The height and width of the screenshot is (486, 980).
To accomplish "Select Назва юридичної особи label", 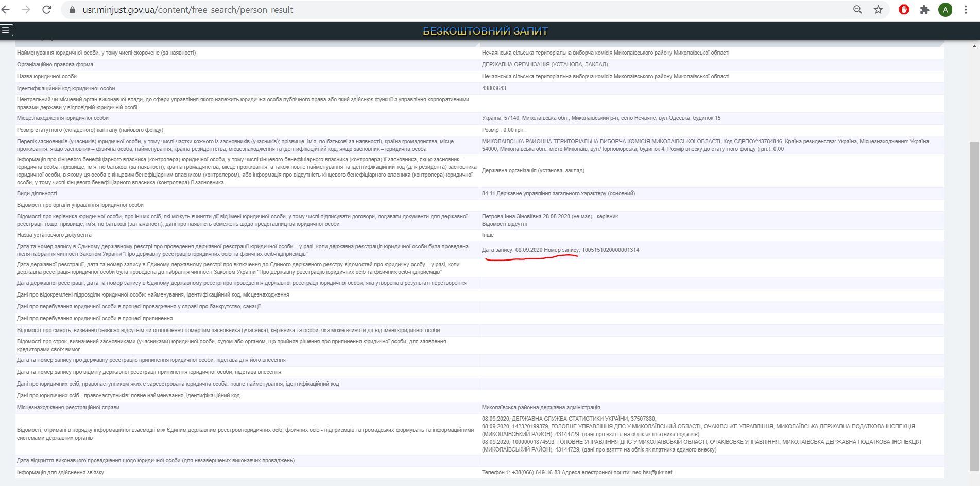I will [x=47, y=76].
